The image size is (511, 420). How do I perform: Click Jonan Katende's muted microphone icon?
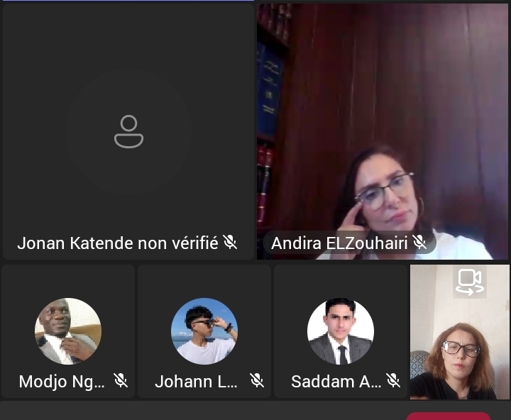tap(230, 242)
